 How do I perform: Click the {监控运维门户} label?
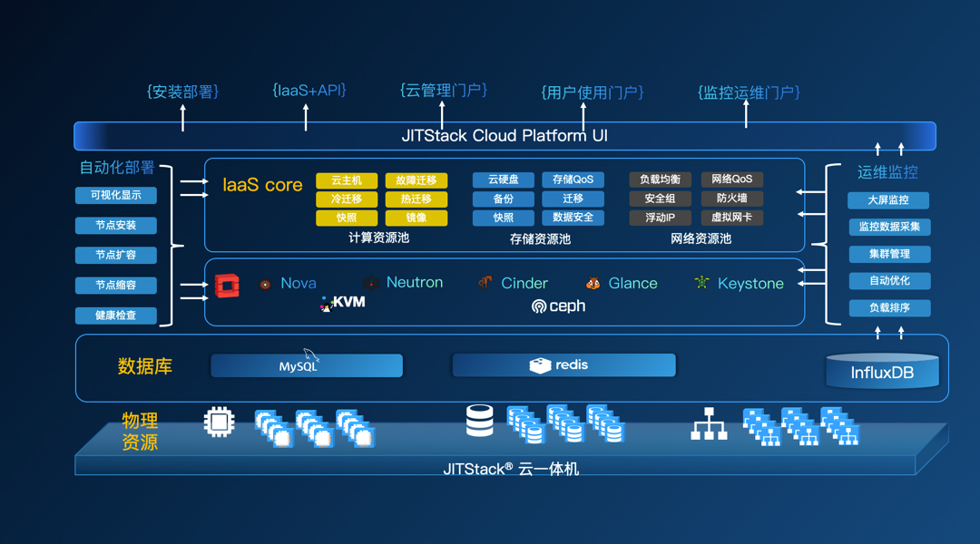749,93
